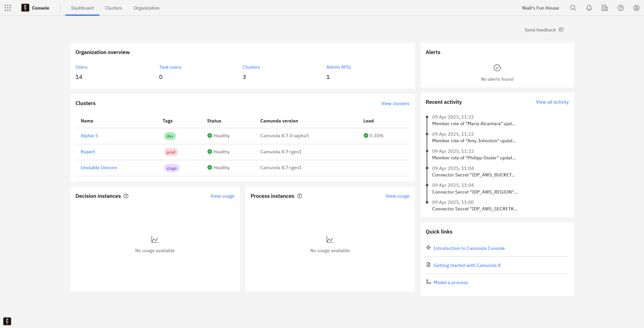This screenshot has height=328, width=644.
Task: Click the Users link in organization overview
Action: click(x=81, y=67)
